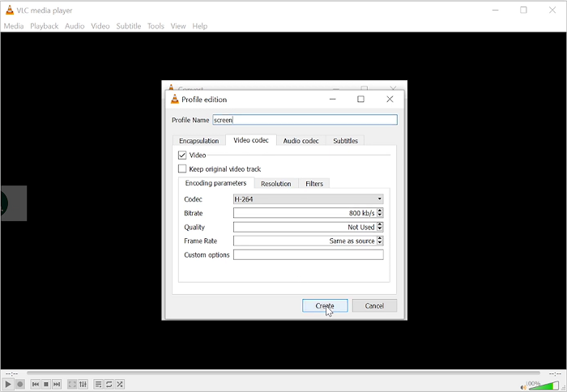567x392 pixels.
Task: Open the Video menu
Action: tap(100, 26)
